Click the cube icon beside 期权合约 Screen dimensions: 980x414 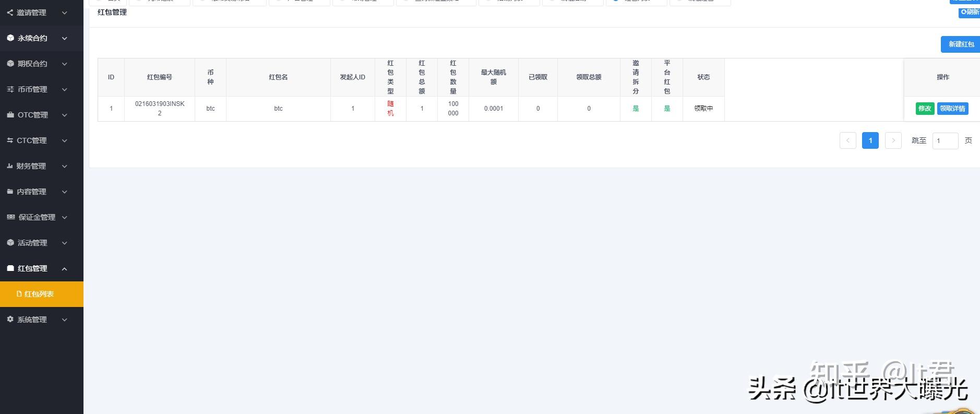[x=10, y=64]
